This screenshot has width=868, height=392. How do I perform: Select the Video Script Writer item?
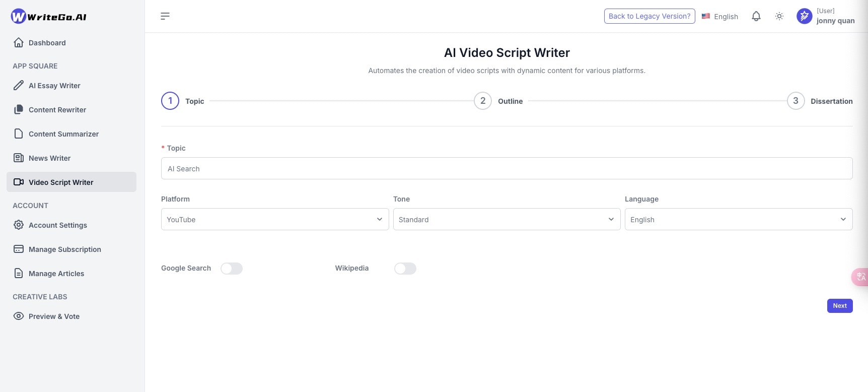click(71, 182)
